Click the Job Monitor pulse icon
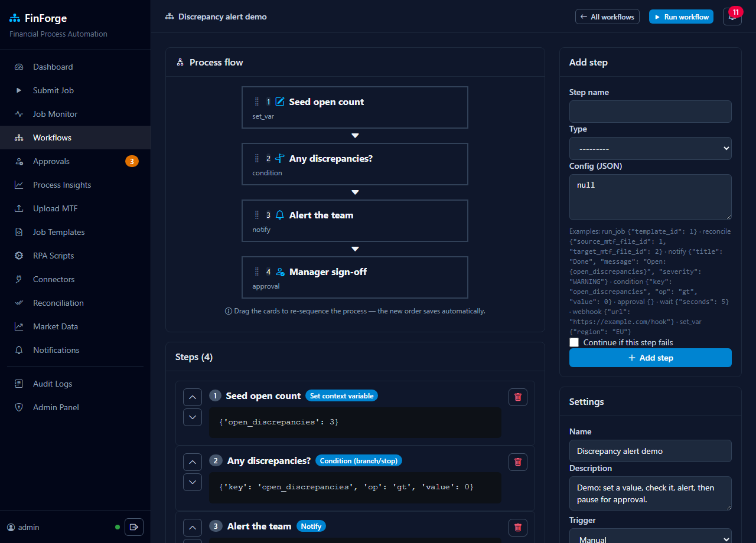This screenshot has width=756, height=543. click(x=19, y=114)
